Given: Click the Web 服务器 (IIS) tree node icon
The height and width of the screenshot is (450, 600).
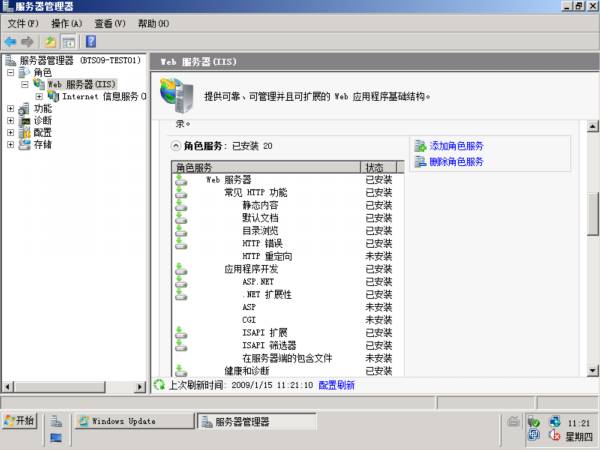Looking at the screenshot, I should pos(39,84).
